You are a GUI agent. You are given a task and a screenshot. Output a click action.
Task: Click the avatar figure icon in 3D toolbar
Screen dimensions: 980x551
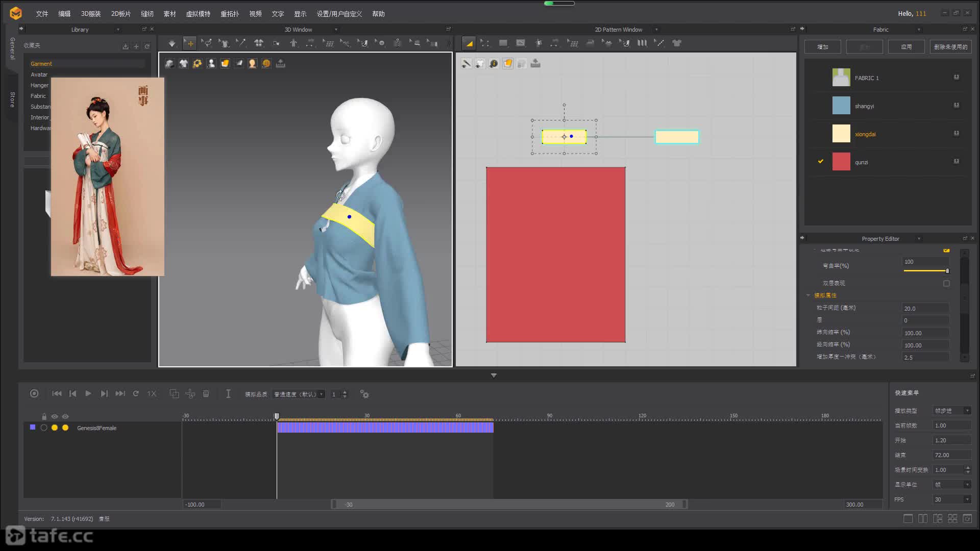[x=293, y=43]
